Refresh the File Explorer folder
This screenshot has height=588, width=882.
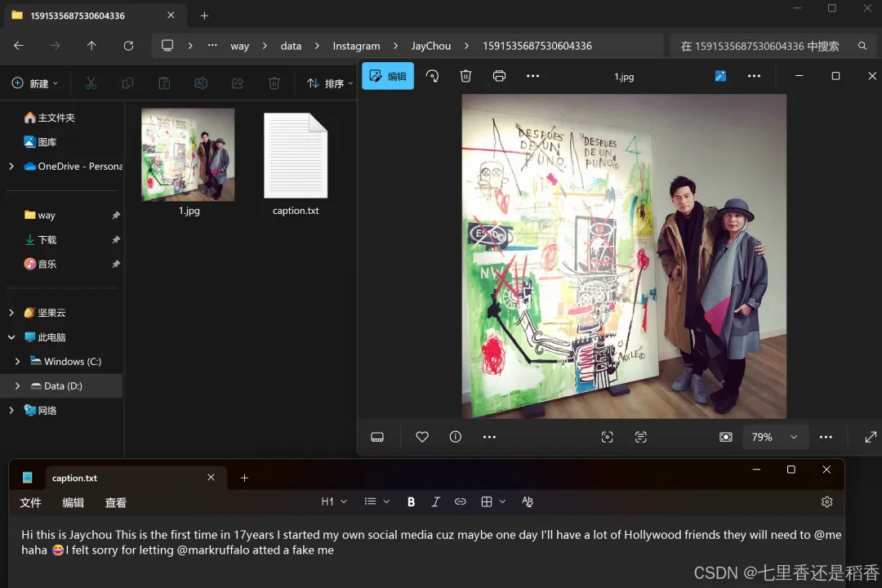tap(128, 46)
